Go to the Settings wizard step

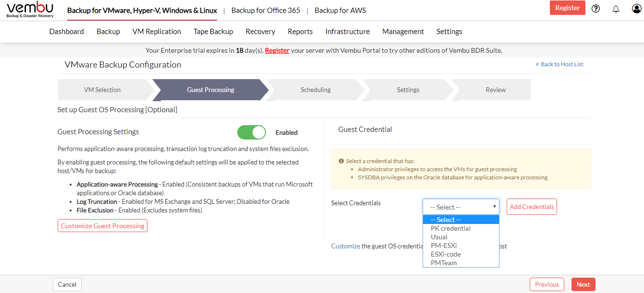408,90
